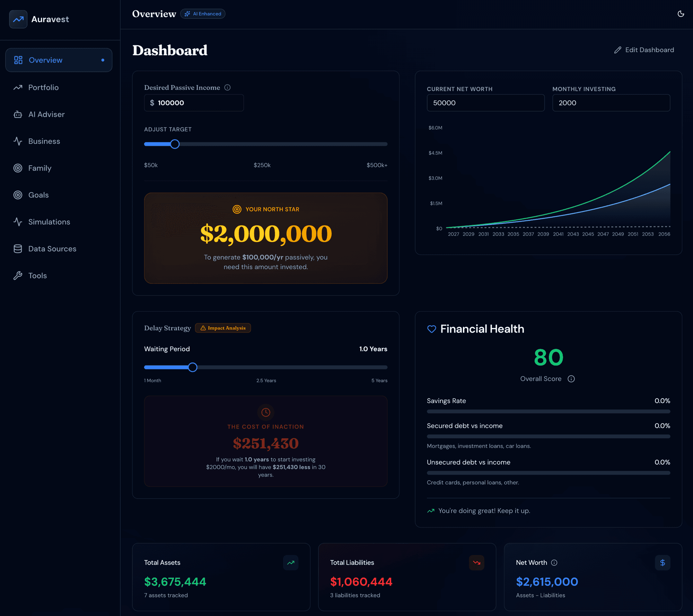Viewport: 693px width, 616px height.
Task: Click the 80 overall score number
Action: pyautogui.click(x=549, y=358)
